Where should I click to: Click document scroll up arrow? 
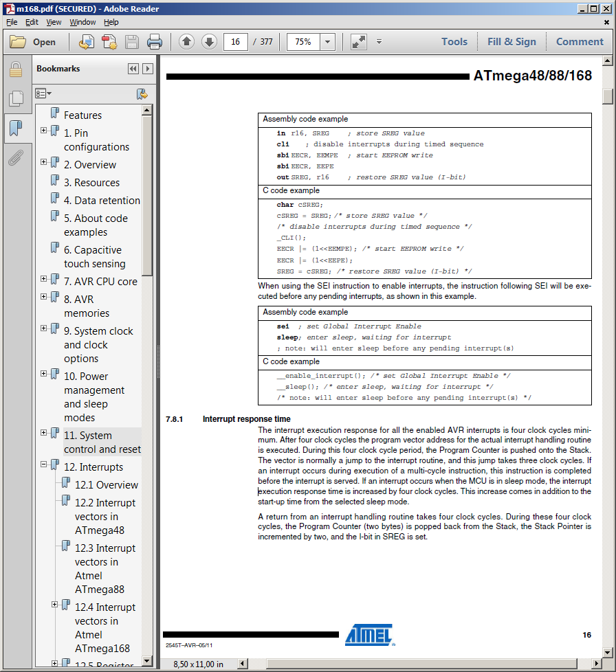coord(608,61)
